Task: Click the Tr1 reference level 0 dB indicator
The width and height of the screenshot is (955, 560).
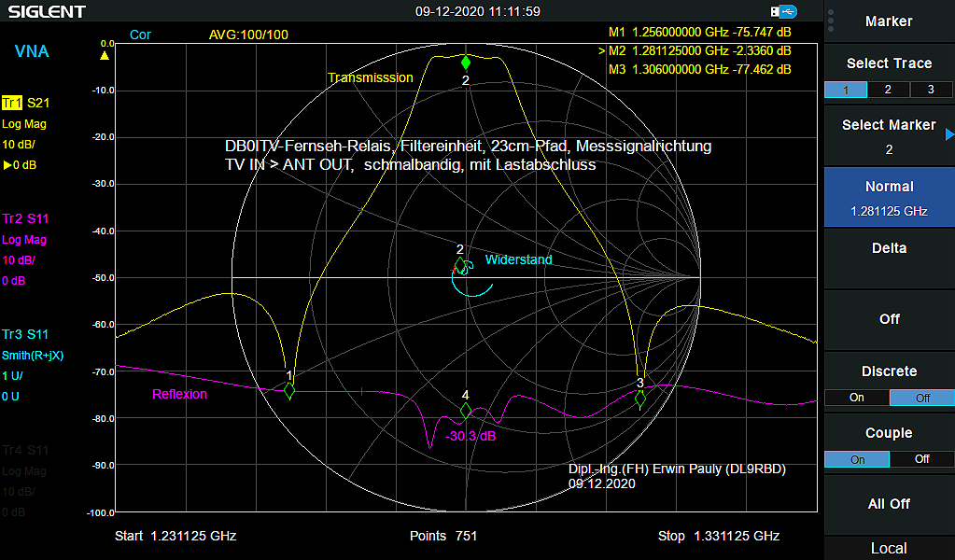Action: point(20,165)
